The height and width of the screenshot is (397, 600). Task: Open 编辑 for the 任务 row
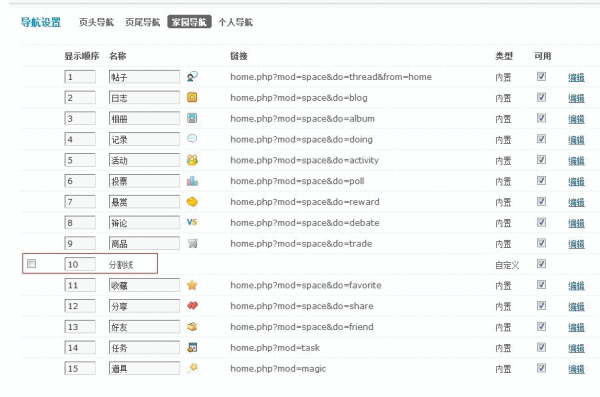click(576, 348)
